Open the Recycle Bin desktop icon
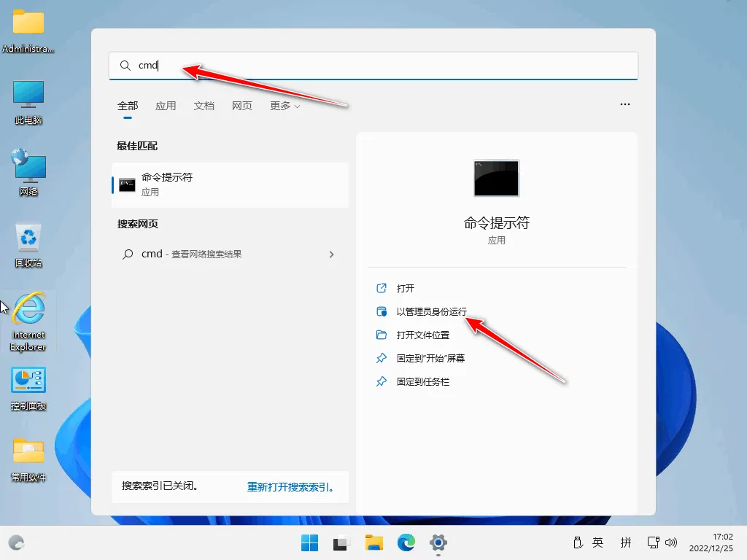 point(28,238)
